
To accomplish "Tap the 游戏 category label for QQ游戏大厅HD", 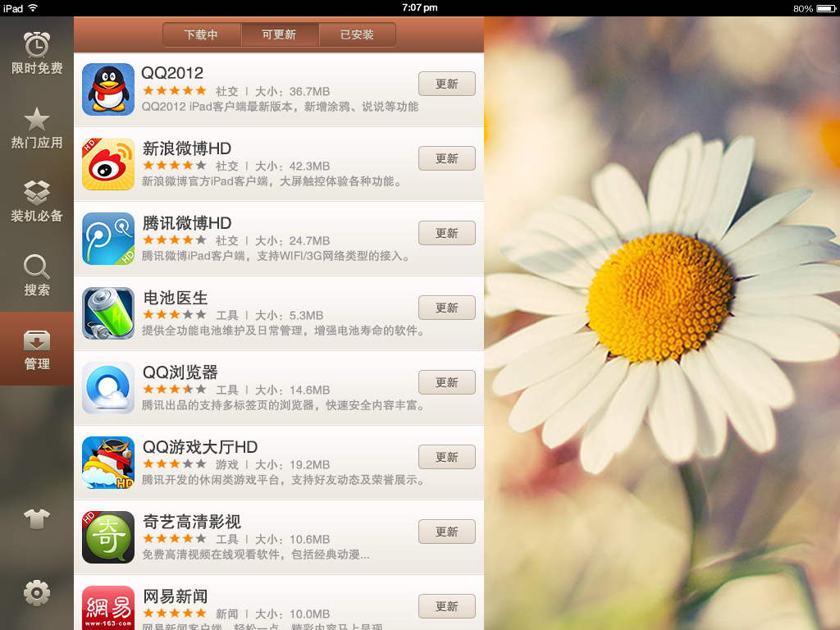I will coord(227,465).
